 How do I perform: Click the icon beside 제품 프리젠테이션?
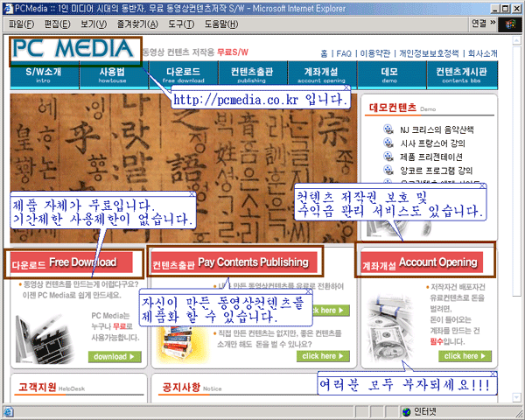click(x=388, y=156)
